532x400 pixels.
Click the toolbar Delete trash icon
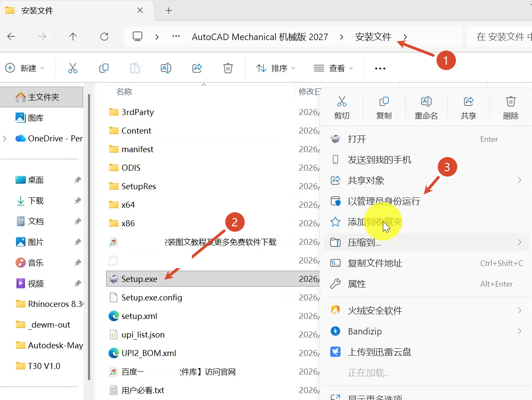pyautogui.click(x=228, y=68)
